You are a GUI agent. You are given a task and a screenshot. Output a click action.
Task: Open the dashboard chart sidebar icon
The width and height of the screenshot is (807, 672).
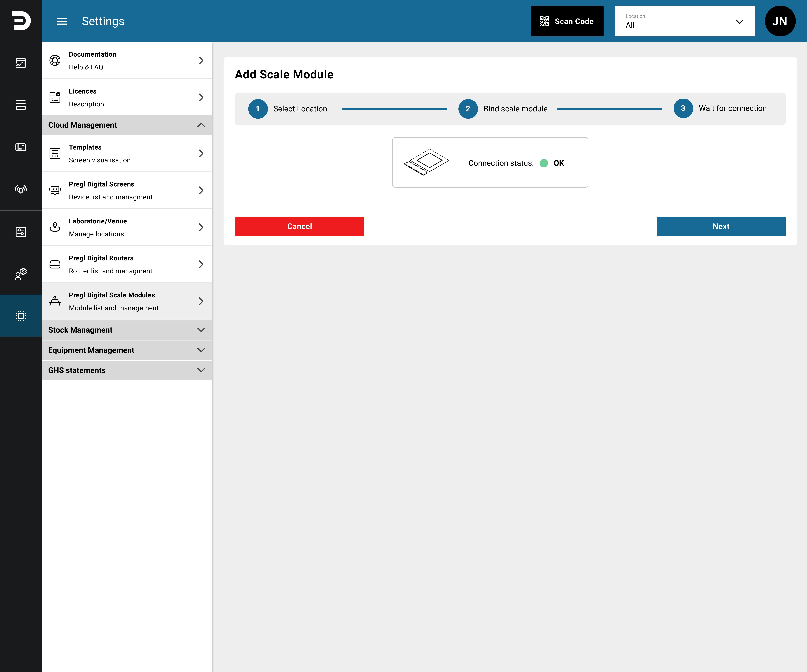pyautogui.click(x=21, y=63)
